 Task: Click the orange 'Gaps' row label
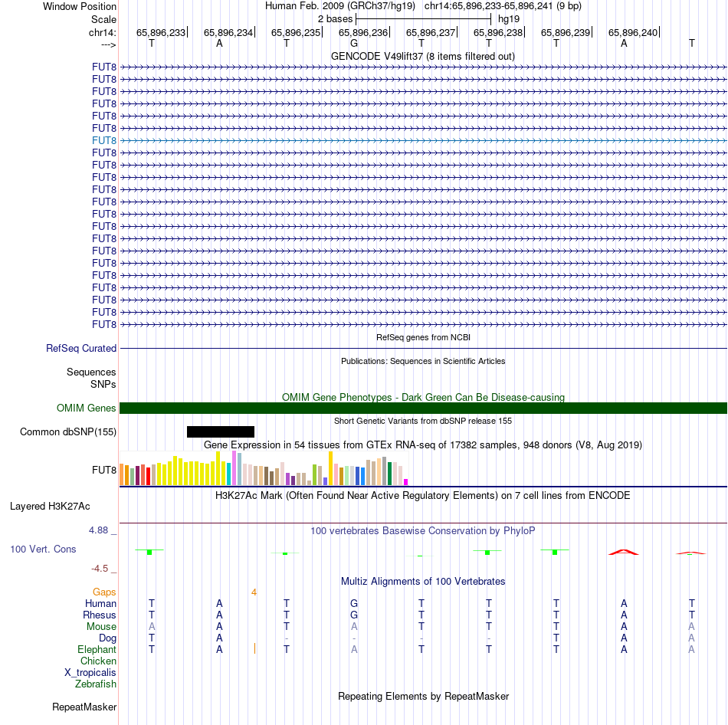(104, 592)
